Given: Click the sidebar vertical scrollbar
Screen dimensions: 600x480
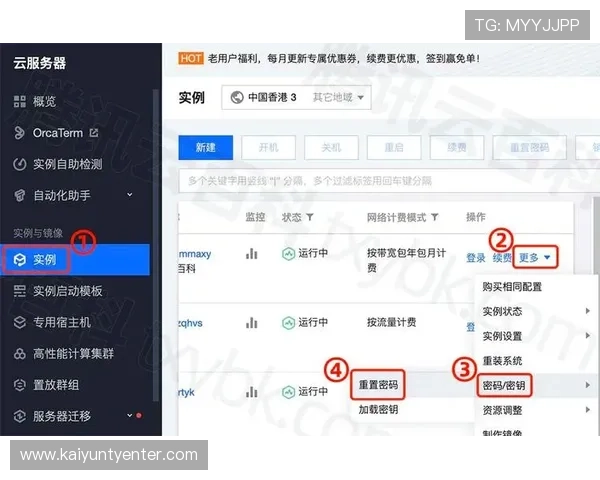Looking at the screenshot, I should [155, 245].
